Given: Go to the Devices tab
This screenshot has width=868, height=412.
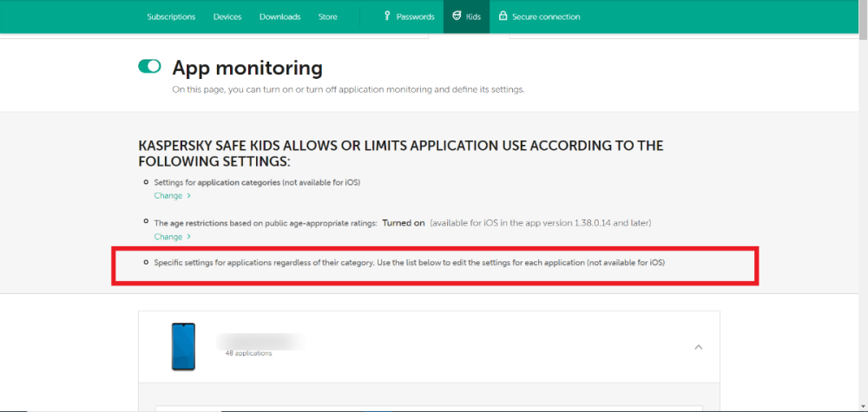Looking at the screenshot, I should tap(227, 16).
